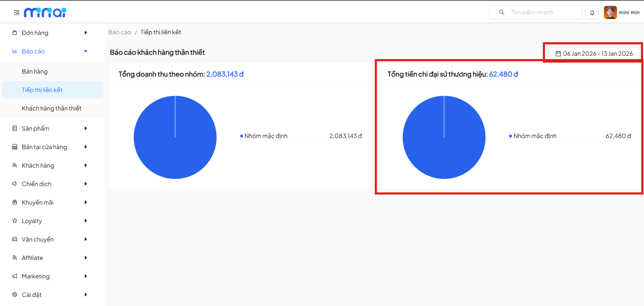Click the mini min user avatar
Image resolution: width=644 pixels, height=306 pixels.
tap(610, 12)
